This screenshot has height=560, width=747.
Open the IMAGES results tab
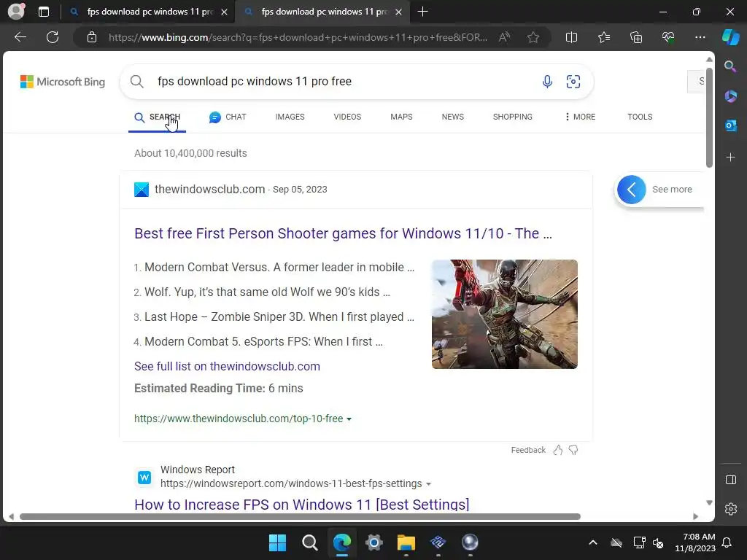(290, 117)
